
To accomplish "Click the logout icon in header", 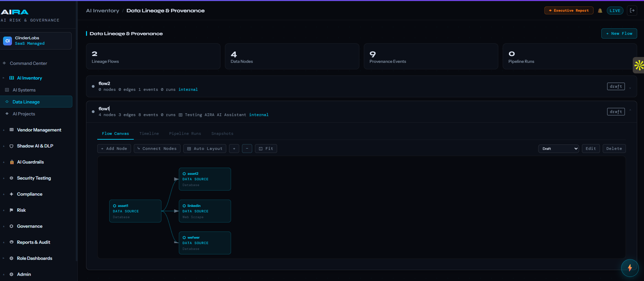I will [632, 11].
